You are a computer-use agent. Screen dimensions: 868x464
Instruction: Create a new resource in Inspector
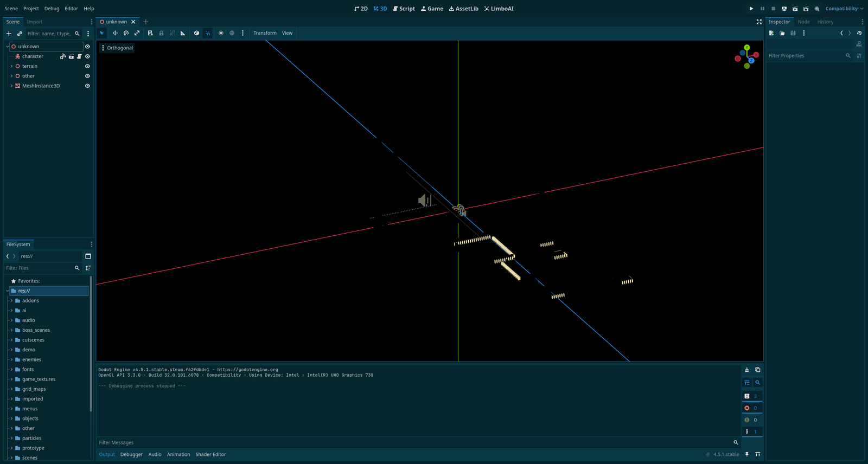771,33
